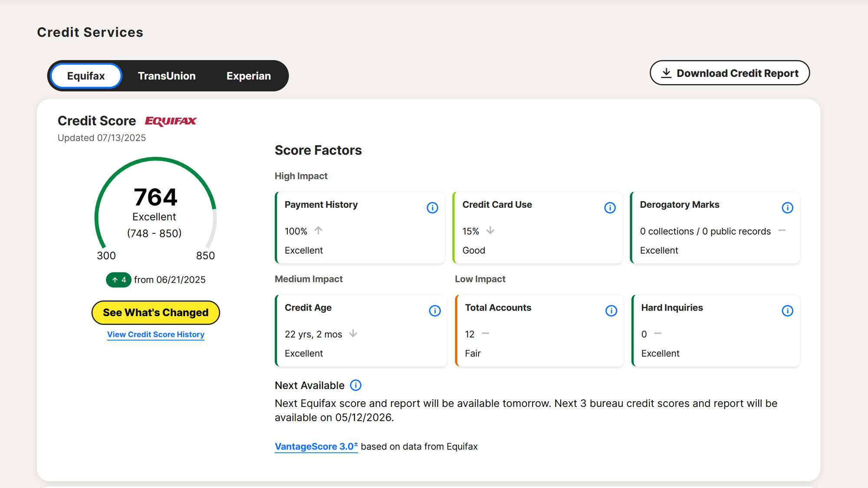Follow the VantageScore 3.0 link
This screenshot has height=488, width=868.
(316, 446)
